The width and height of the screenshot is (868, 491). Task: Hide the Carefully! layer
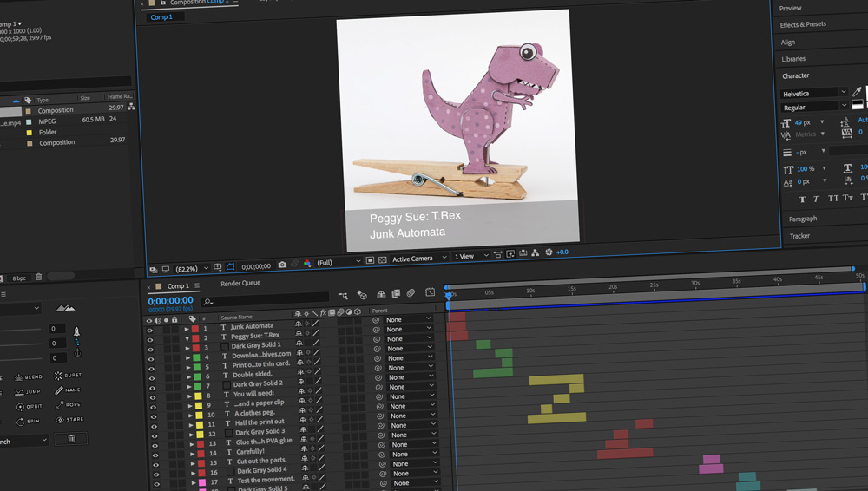pos(155,455)
